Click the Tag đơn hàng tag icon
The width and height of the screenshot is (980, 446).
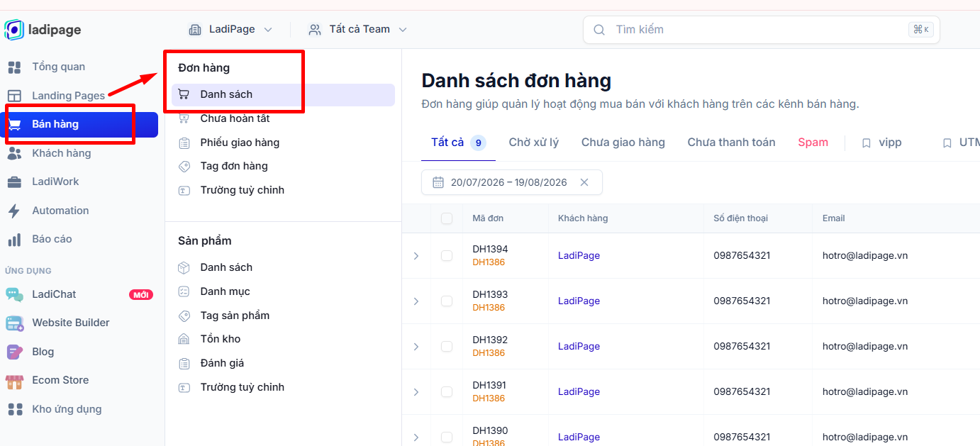click(184, 167)
